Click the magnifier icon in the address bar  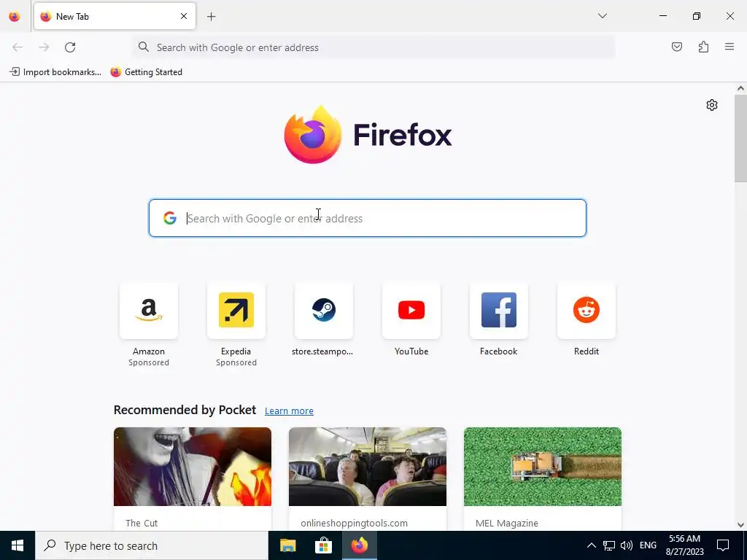144,47
